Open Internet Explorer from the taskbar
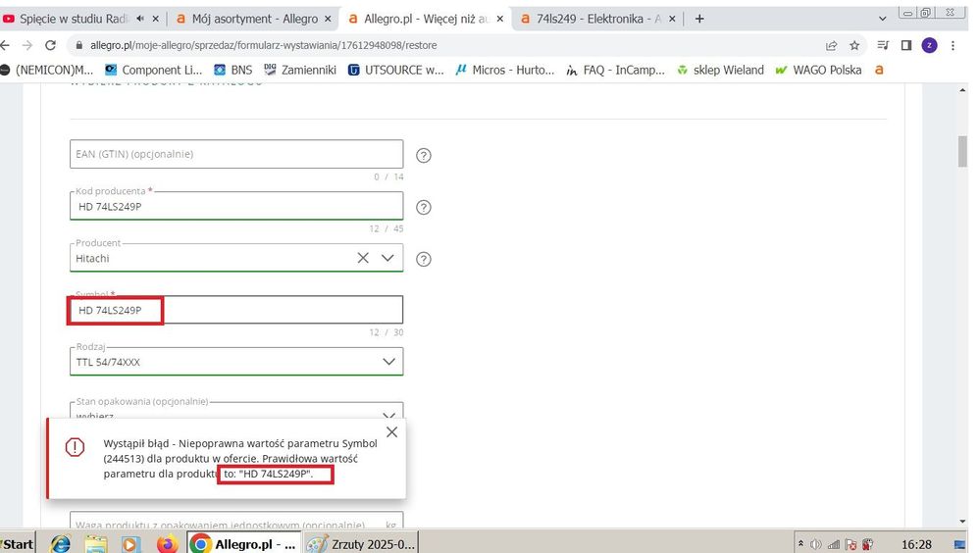Viewport: 980px width, 553px height. tap(61, 543)
